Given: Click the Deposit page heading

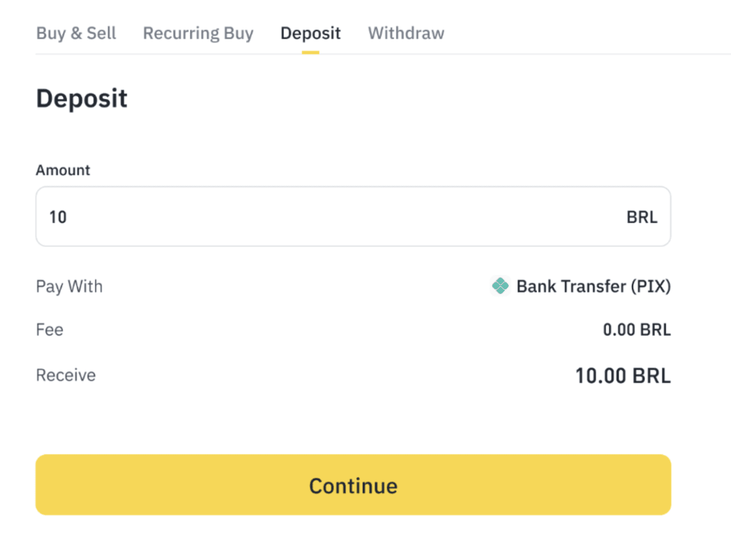Looking at the screenshot, I should 82,98.
